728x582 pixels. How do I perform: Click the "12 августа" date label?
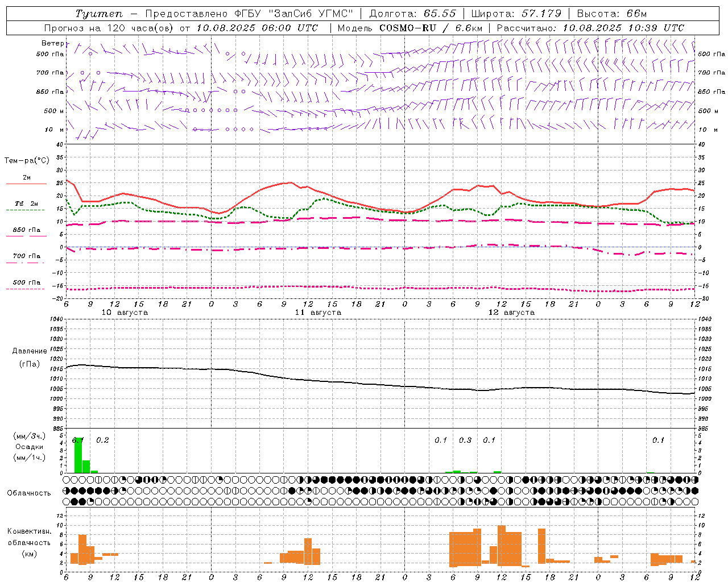[511, 313]
